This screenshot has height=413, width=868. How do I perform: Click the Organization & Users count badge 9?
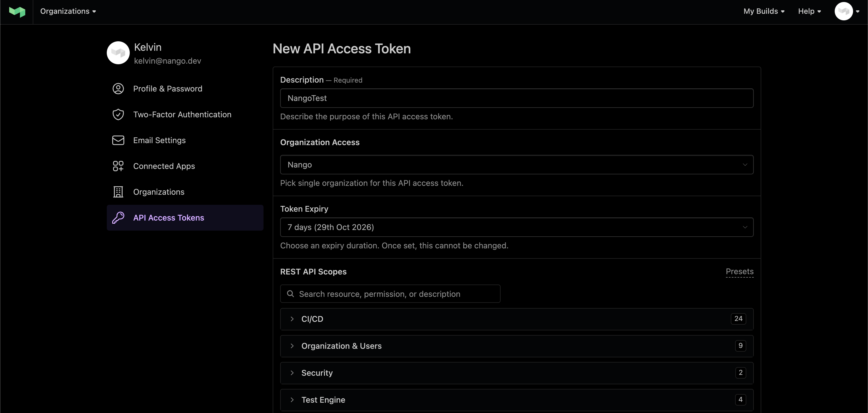[x=740, y=346]
